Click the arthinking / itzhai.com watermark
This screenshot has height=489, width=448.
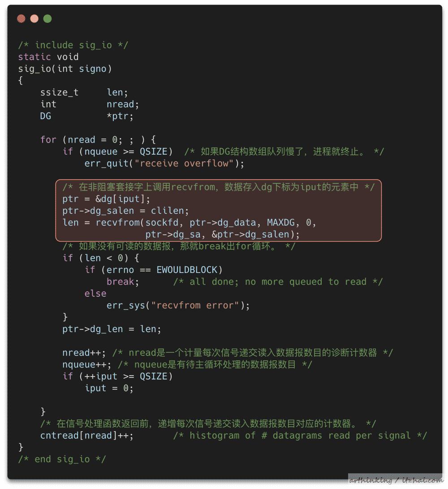[x=396, y=480]
